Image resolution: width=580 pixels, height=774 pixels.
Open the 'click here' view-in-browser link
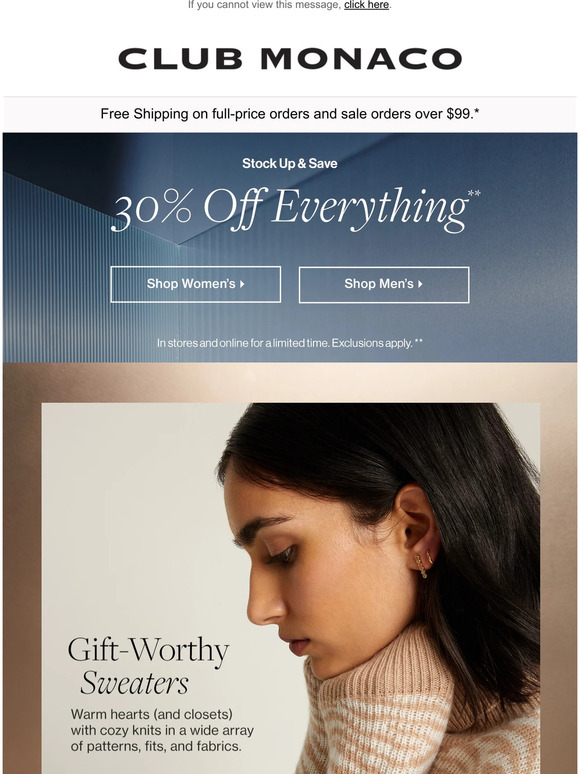(366, 5)
